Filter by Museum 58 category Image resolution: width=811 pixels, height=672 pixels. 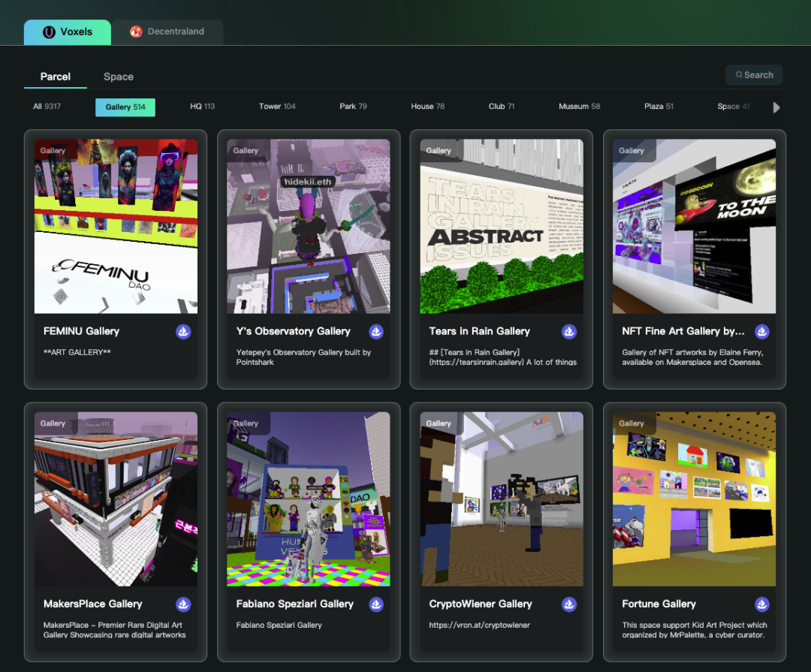579,107
